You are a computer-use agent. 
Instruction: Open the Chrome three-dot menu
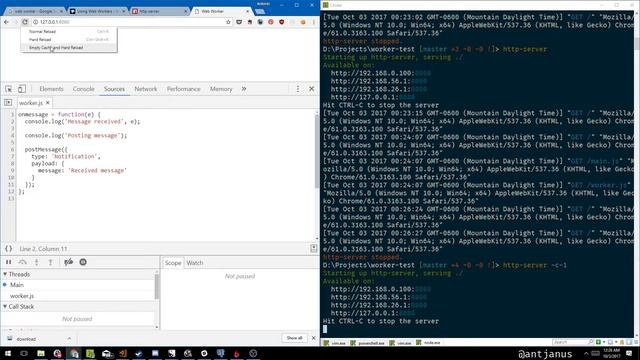313,22
